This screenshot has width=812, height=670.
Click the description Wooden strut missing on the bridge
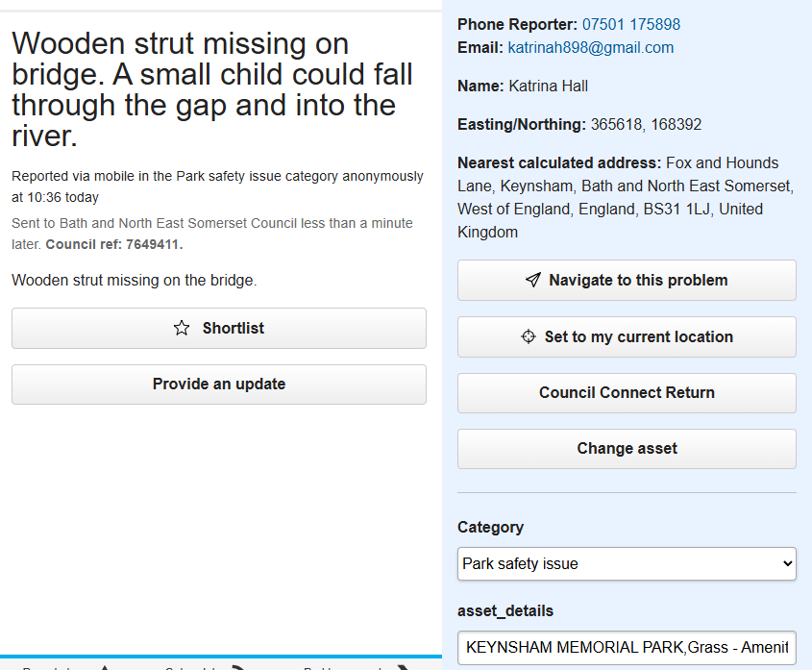(x=135, y=281)
